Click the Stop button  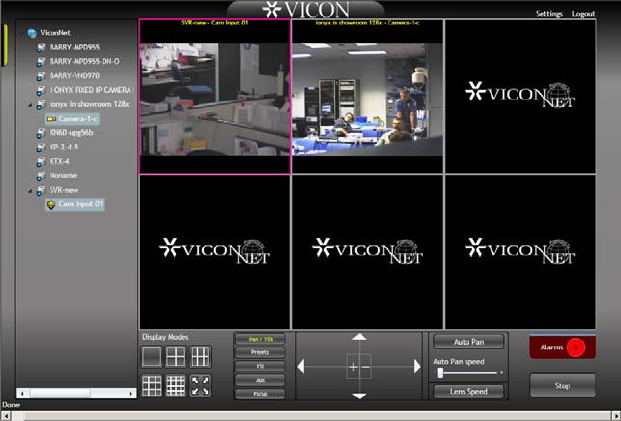pyautogui.click(x=562, y=385)
